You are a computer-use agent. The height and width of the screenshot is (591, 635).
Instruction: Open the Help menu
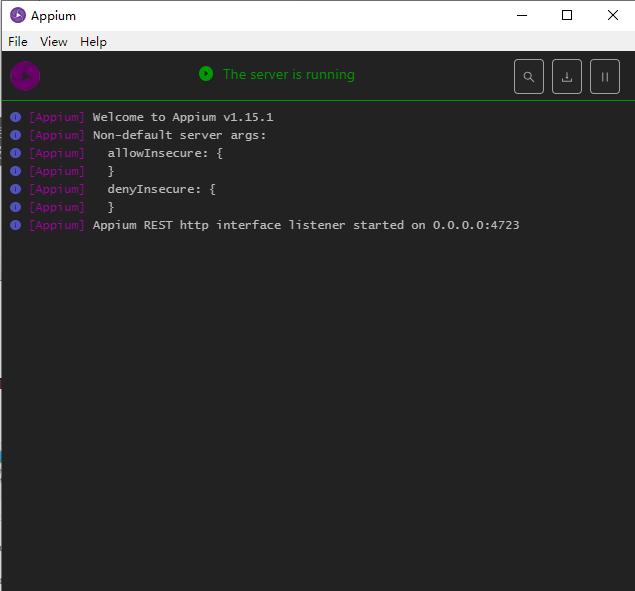[x=93, y=42]
